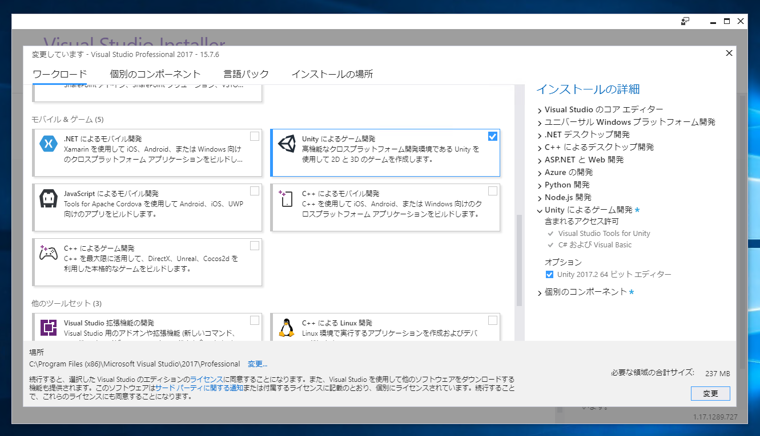Click the C++ mobile development phone icon
The height and width of the screenshot is (436, 760).
tap(286, 199)
